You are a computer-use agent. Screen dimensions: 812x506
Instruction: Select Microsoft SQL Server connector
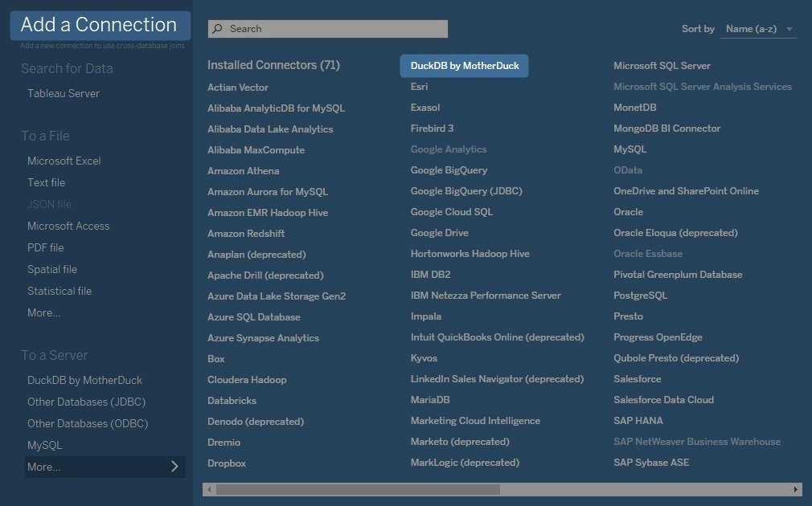point(662,66)
